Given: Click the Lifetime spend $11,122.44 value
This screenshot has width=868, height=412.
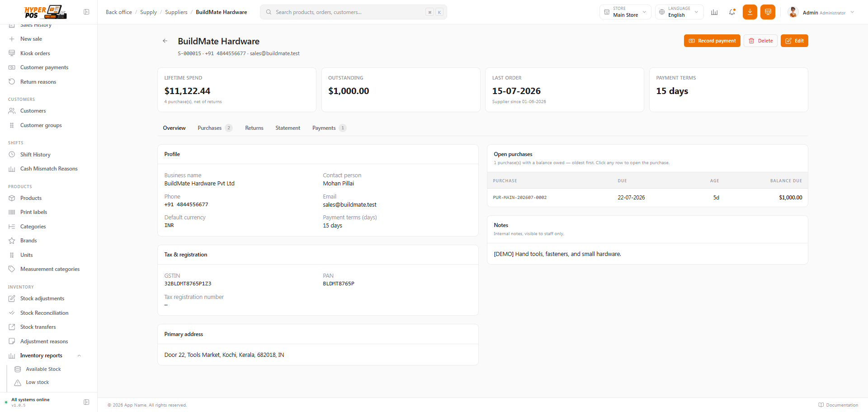Looking at the screenshot, I should point(187,91).
